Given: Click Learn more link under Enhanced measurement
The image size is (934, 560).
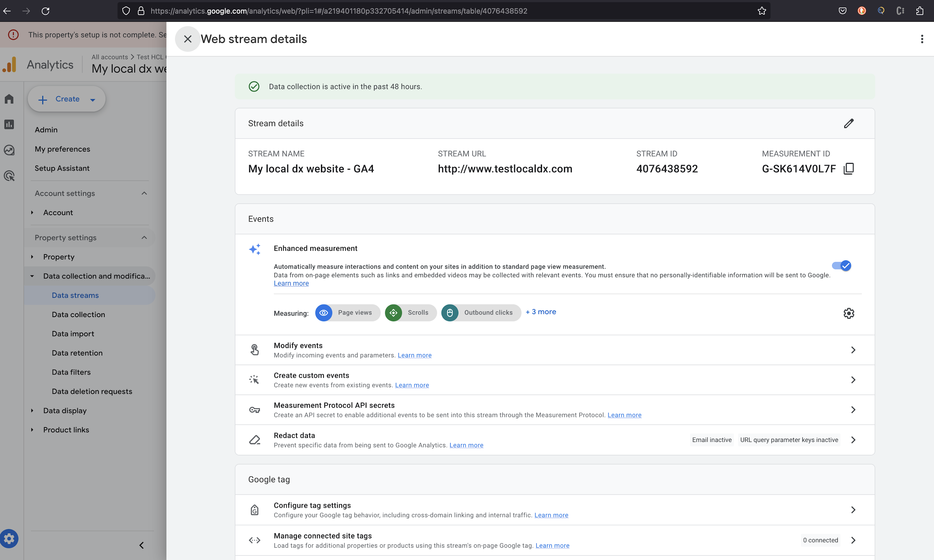Looking at the screenshot, I should tap(291, 283).
